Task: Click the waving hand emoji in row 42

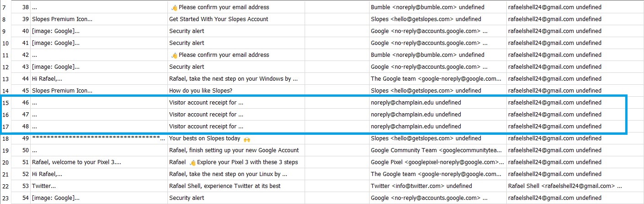Action: click(174, 55)
